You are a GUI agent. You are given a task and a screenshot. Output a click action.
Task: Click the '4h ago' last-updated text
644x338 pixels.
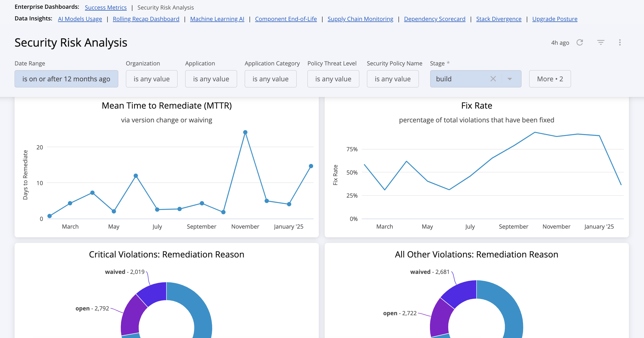tap(560, 43)
